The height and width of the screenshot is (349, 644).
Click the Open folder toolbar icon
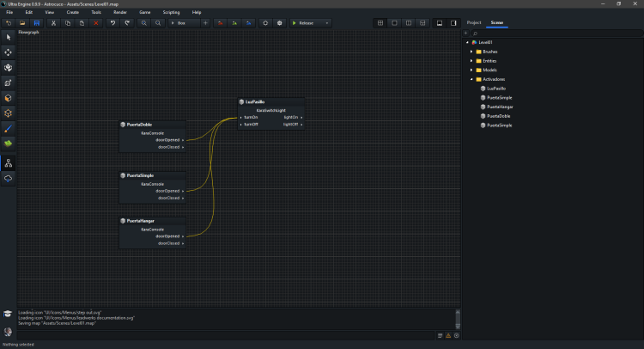click(x=22, y=22)
